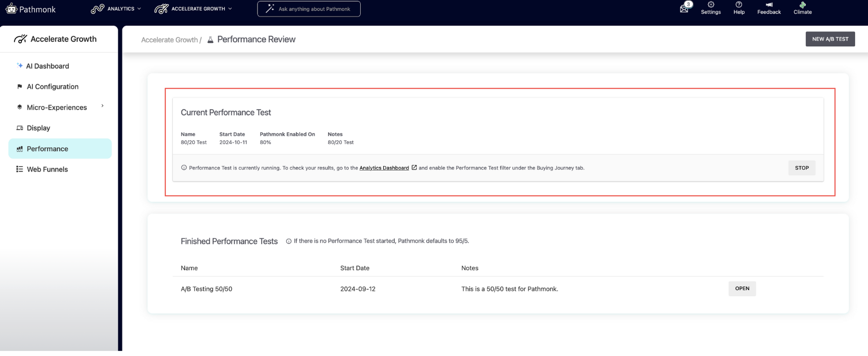
Task: Click the info icon in the running test notice
Action: (184, 168)
